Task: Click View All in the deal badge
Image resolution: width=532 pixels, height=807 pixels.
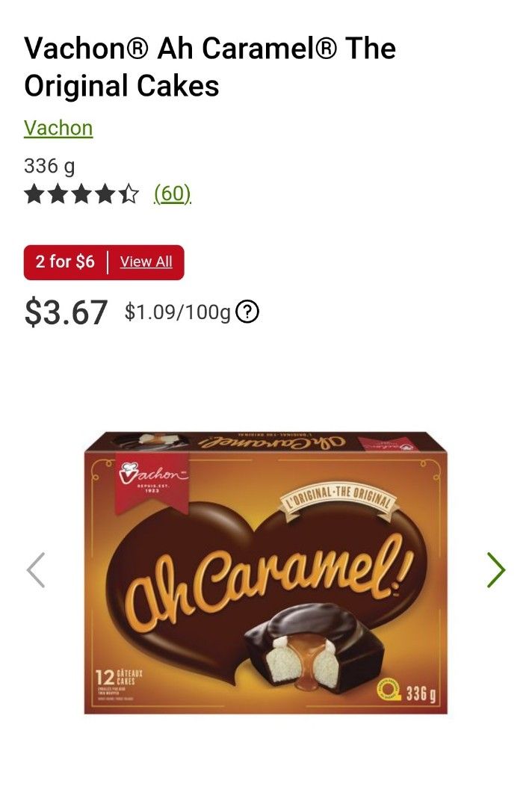Action: (146, 262)
